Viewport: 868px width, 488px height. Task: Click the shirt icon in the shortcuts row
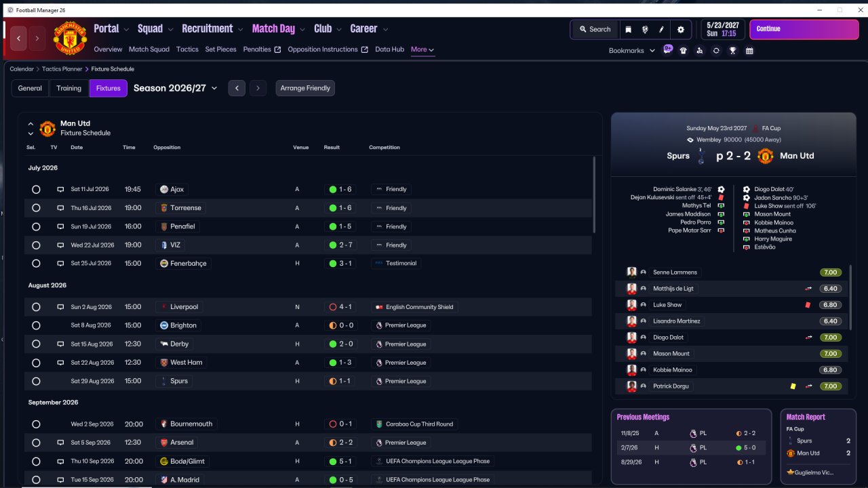(x=684, y=50)
